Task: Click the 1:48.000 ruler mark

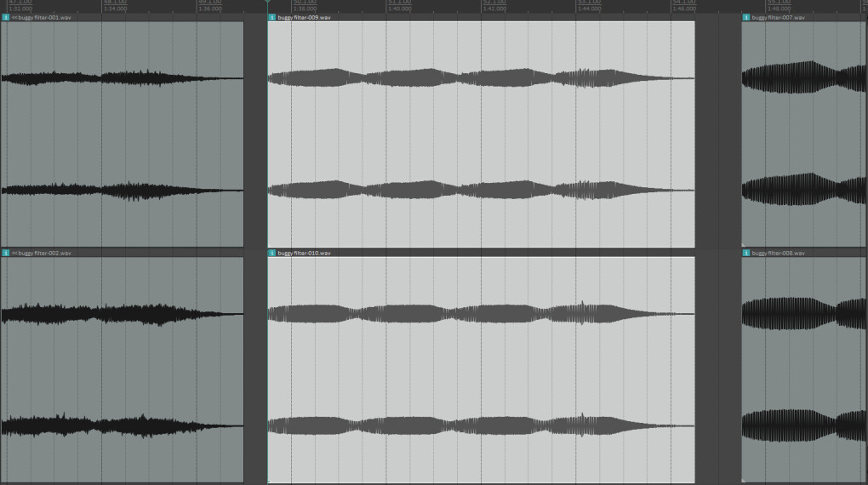Action: coord(779,9)
